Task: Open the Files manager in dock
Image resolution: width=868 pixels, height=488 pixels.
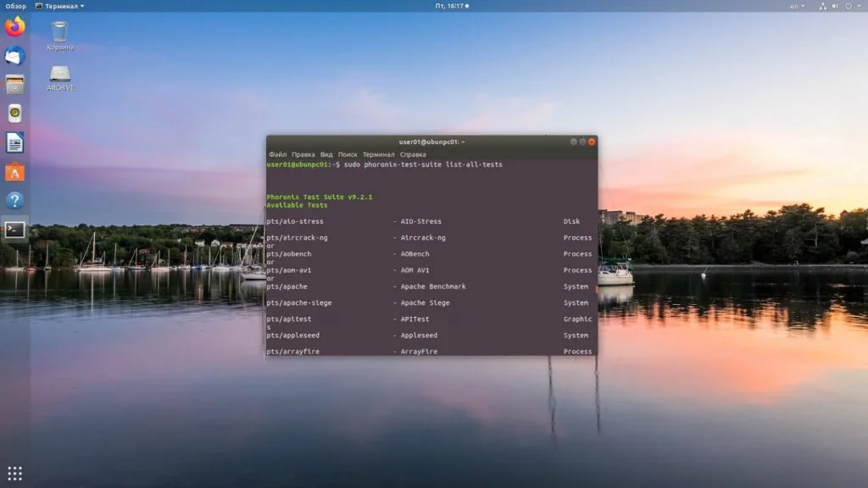Action: 15,85
